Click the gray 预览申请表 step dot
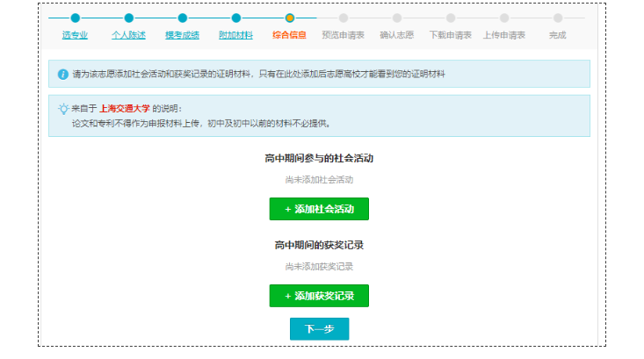Image resolution: width=644 pixels, height=359 pixels. [x=344, y=18]
